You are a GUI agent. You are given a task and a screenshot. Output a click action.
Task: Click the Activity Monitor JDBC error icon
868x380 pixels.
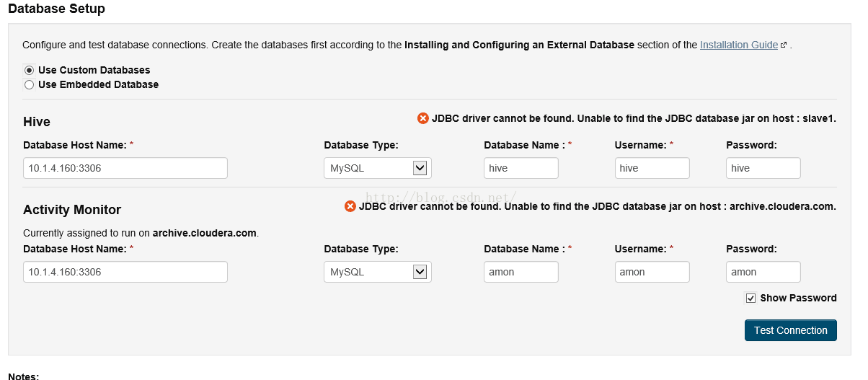pos(350,206)
